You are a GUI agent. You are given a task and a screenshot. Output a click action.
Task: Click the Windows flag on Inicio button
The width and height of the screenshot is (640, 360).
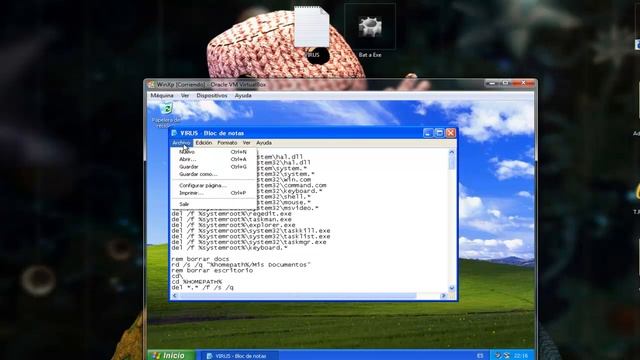click(x=156, y=356)
